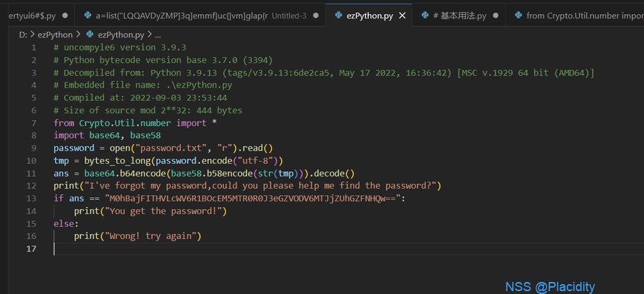Open the ezPython folder breadcrumb

pos(54,35)
